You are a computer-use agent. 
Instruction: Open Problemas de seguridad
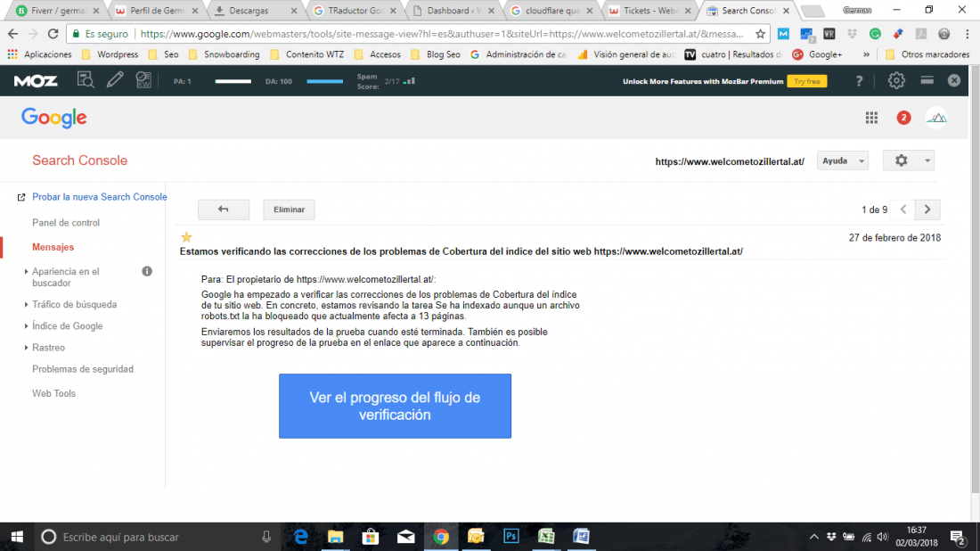pyautogui.click(x=83, y=369)
